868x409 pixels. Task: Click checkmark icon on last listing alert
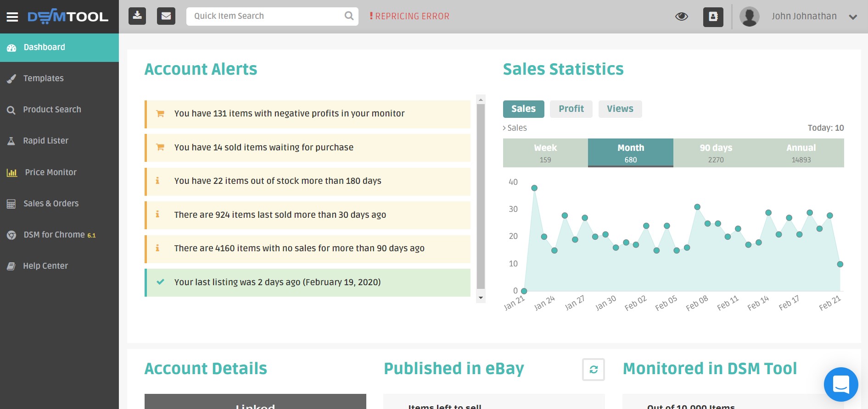tap(160, 282)
